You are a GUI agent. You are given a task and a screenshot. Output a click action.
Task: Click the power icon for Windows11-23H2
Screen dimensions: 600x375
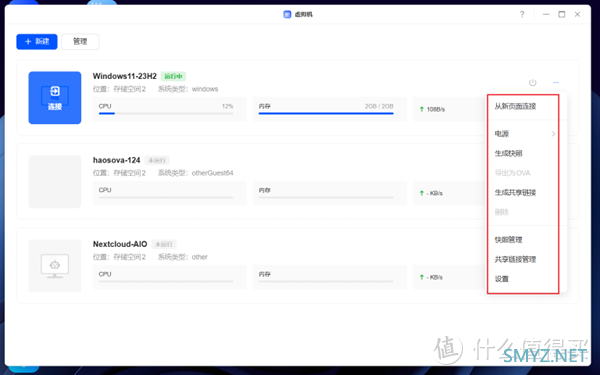point(532,83)
